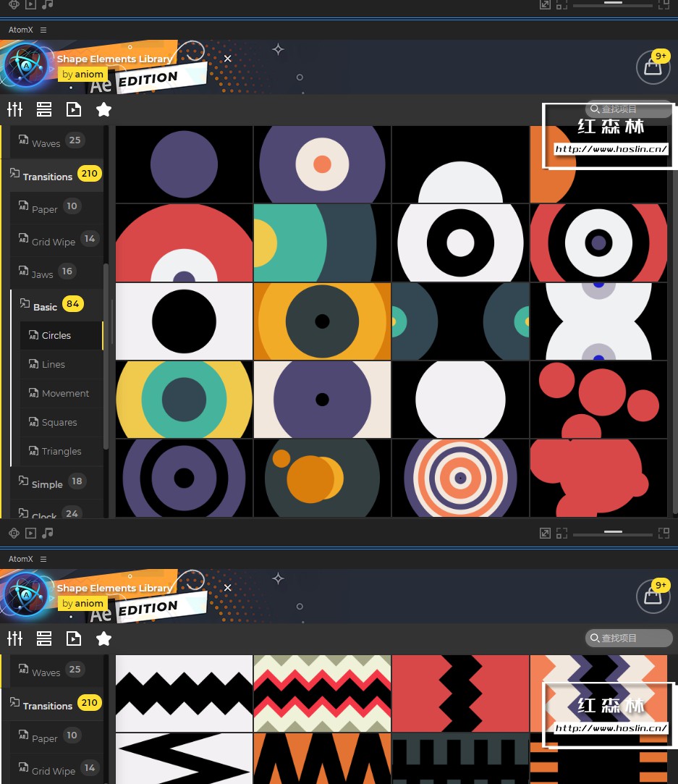Image resolution: width=678 pixels, height=784 pixels.
Task: Click the grid layout icon at right of middle footer
Action: pos(664,534)
